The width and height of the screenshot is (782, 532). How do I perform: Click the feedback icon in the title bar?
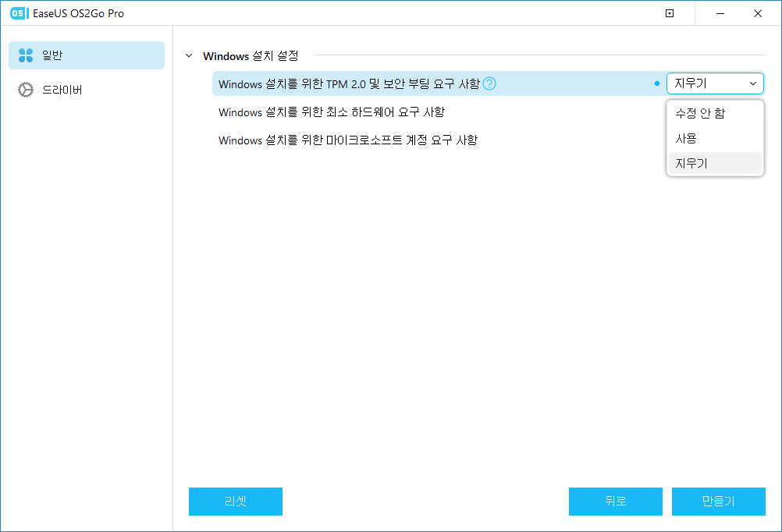669,13
